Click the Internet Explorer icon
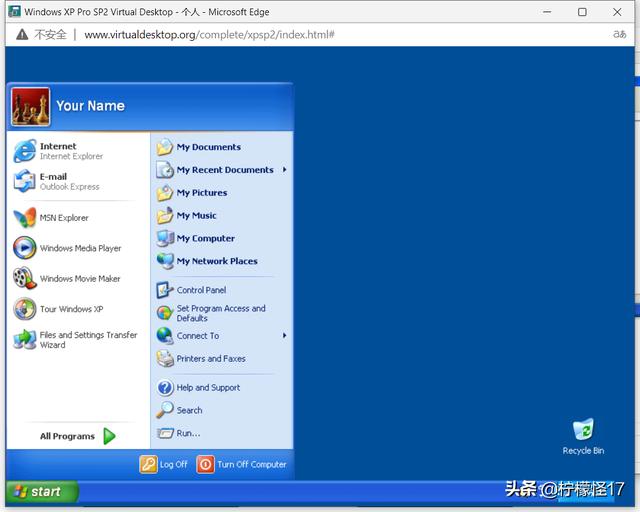Viewport: 640px width, 512px height. coord(24,151)
